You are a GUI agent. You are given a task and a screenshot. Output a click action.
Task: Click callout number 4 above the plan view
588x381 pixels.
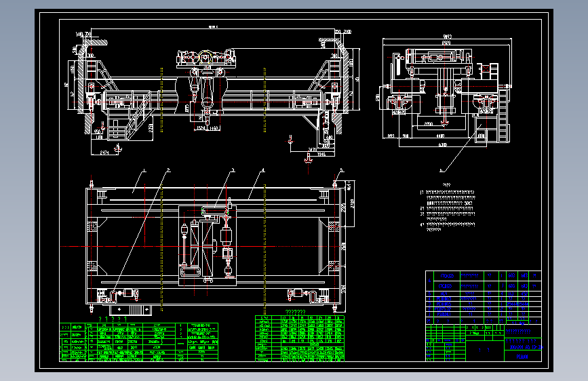(262, 170)
